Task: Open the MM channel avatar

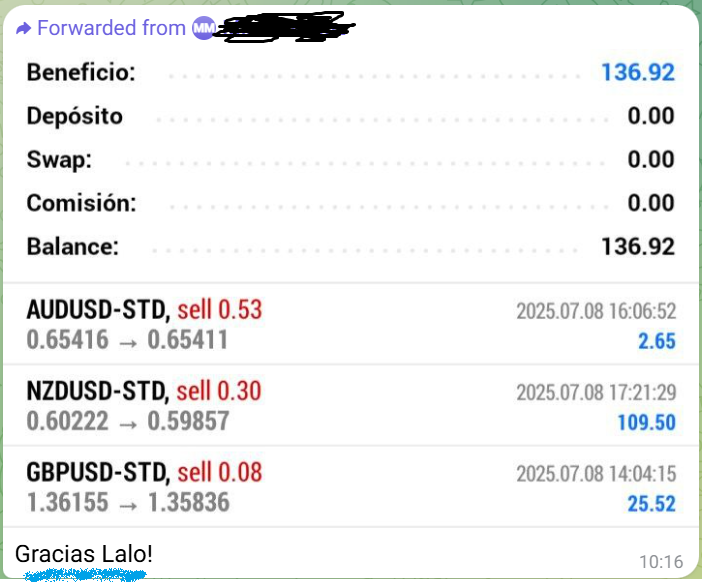Action: click(204, 28)
